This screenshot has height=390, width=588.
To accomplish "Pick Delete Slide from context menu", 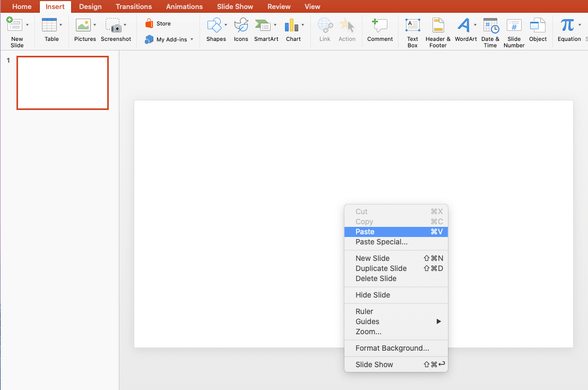I will 396,278.
